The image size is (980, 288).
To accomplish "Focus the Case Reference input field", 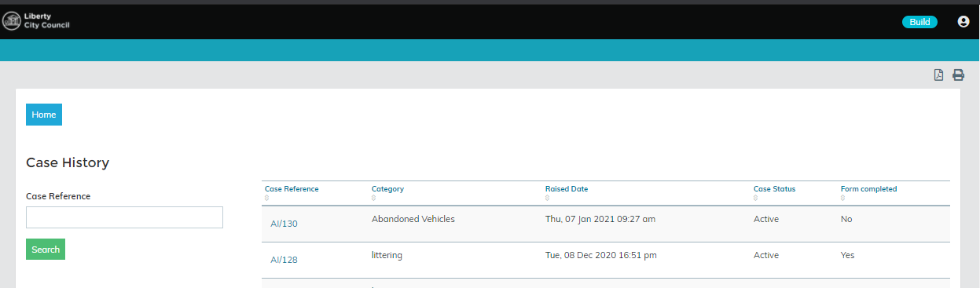I will pyautogui.click(x=124, y=217).
